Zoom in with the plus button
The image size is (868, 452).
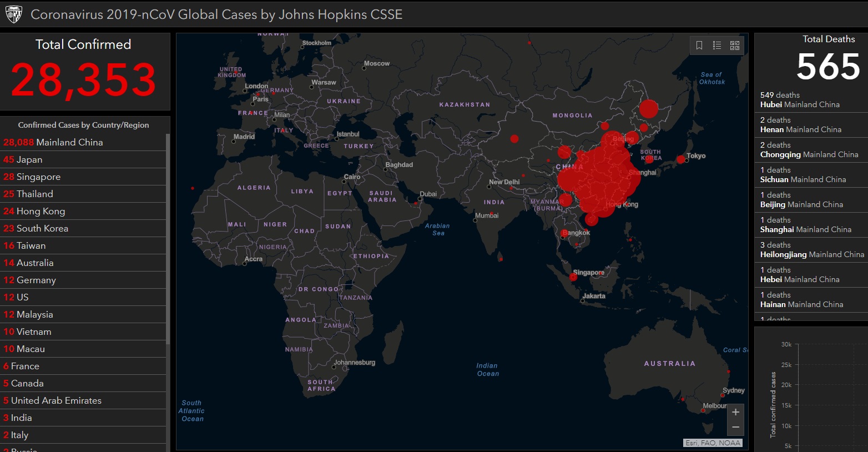pyautogui.click(x=735, y=412)
